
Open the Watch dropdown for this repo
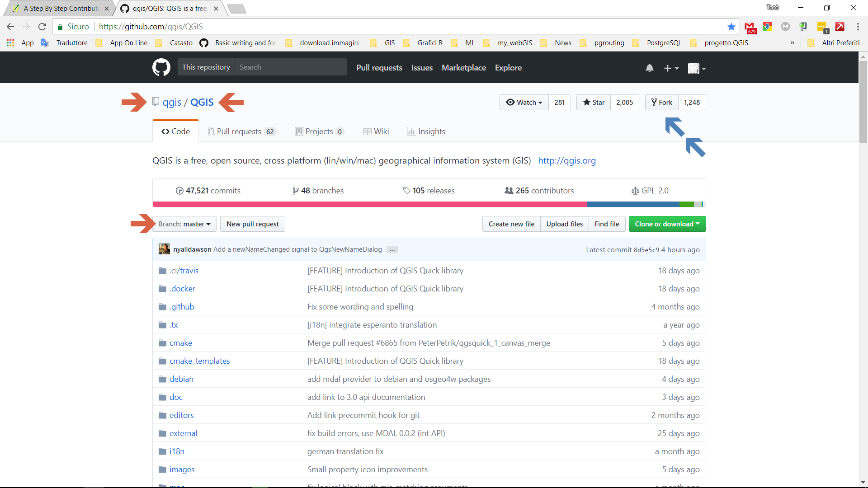coord(524,103)
